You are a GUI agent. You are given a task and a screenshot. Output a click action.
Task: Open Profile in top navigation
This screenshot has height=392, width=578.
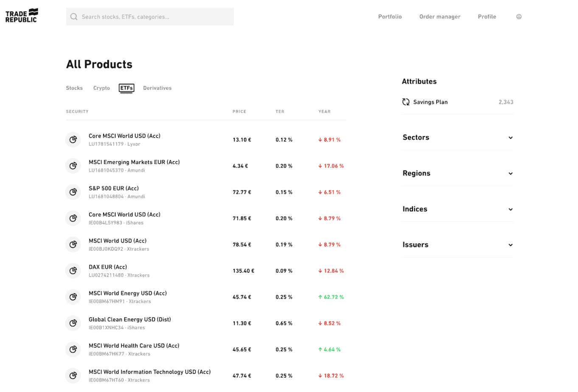pyautogui.click(x=487, y=17)
